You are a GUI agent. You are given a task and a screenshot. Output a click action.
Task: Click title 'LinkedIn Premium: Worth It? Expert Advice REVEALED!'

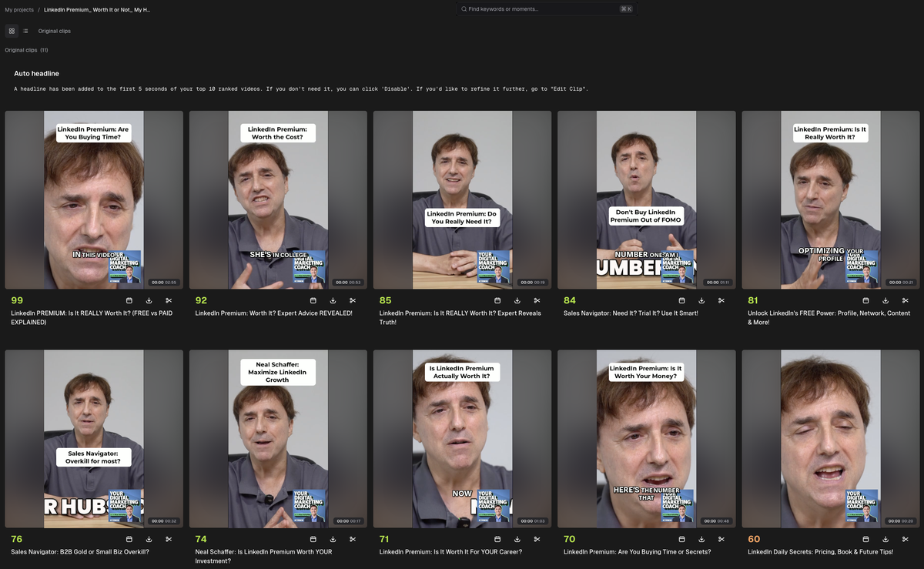click(273, 313)
